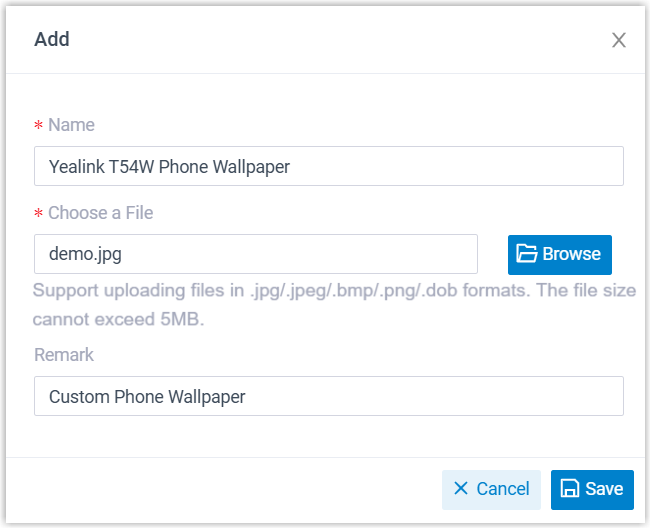Click the folder icon on Browse button
Viewport: 651px width, 529px height.
pyautogui.click(x=527, y=254)
